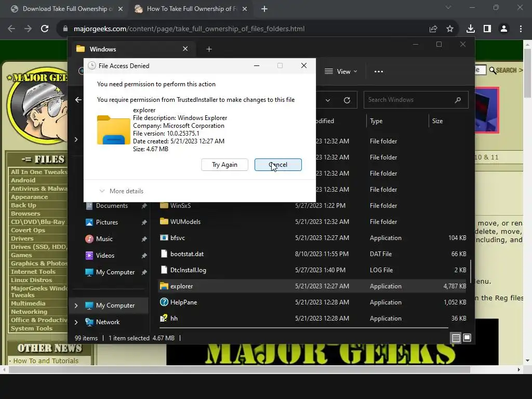Click the search magnifier icon in Explorer
532x399 pixels.
(458, 100)
